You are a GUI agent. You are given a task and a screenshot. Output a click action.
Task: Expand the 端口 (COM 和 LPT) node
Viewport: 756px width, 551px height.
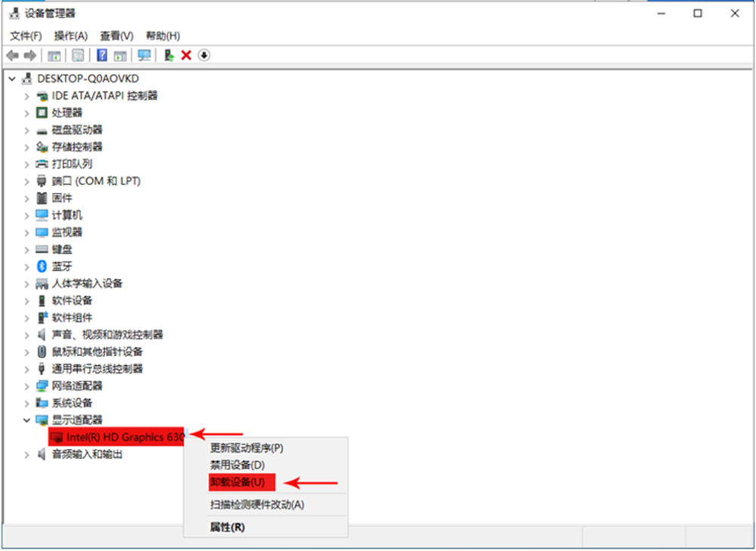point(27,181)
